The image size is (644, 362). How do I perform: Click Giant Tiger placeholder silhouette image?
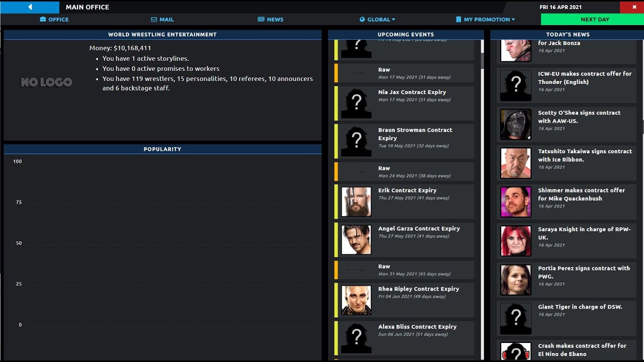[x=516, y=318]
